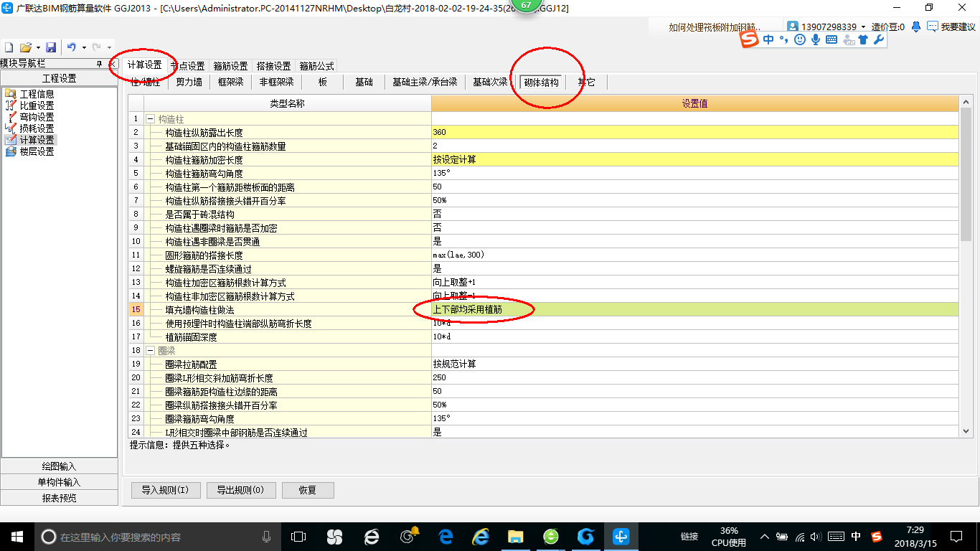Click 按设定计算 value for 构造柱箍筋加密长度
The image size is (980, 551).
pos(694,160)
